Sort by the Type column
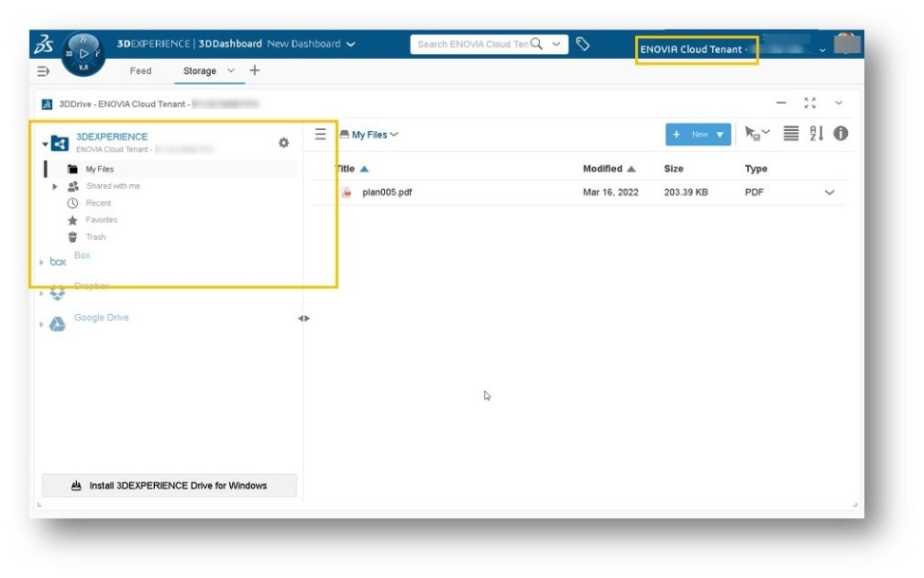Screen dimensions: 924x578 click(x=757, y=169)
